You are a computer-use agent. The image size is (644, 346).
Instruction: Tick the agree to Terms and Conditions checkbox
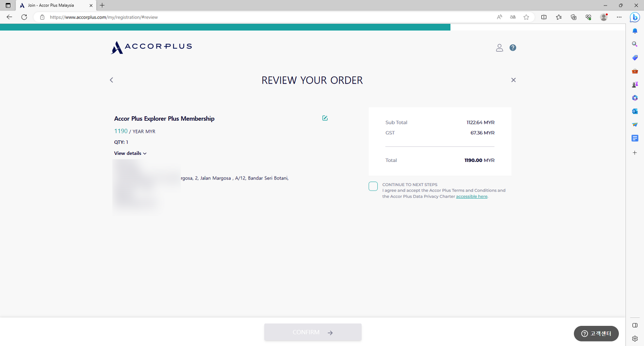point(373,187)
